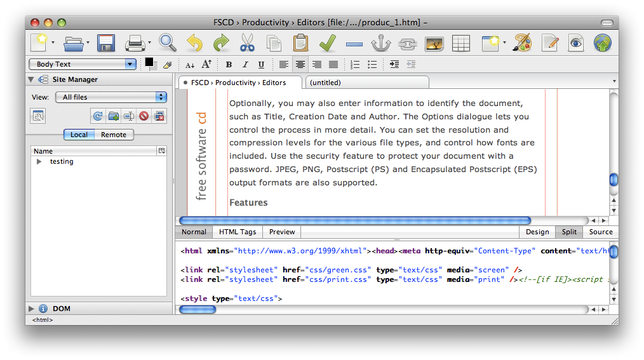Open the Print button's dropdown arrow
644x360 pixels.
(x=149, y=43)
